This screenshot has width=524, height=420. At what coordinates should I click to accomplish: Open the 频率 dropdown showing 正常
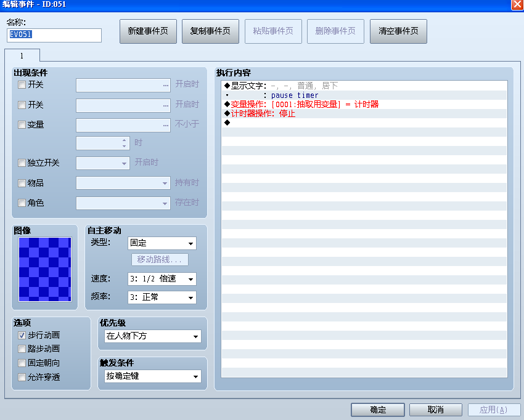pyautogui.click(x=162, y=297)
